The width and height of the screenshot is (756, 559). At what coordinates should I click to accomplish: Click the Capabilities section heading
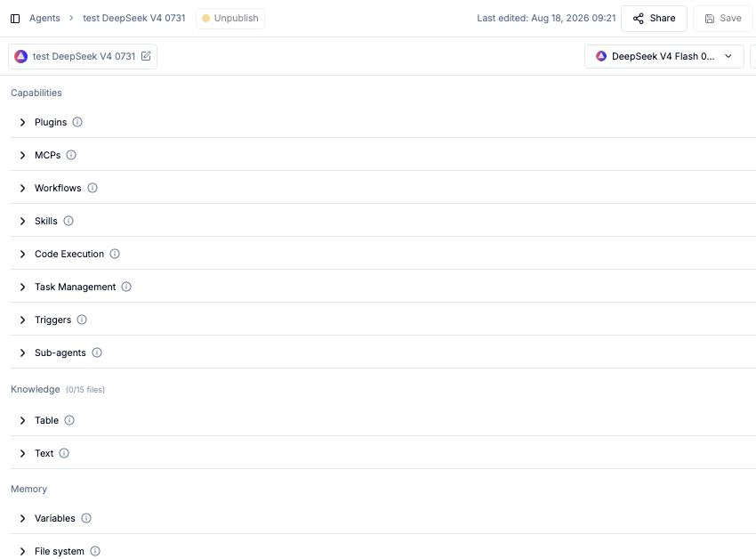[x=36, y=93]
